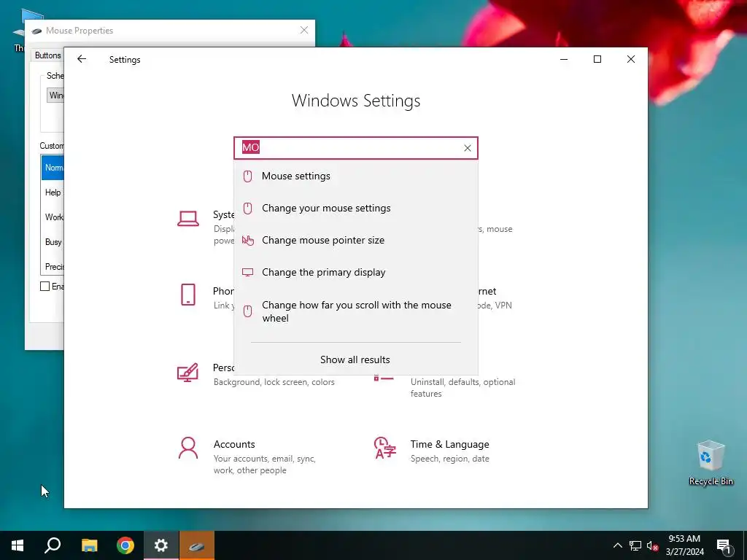This screenshot has height=560, width=747.
Task: Open Change how far you scroll result
Action: (x=355, y=311)
